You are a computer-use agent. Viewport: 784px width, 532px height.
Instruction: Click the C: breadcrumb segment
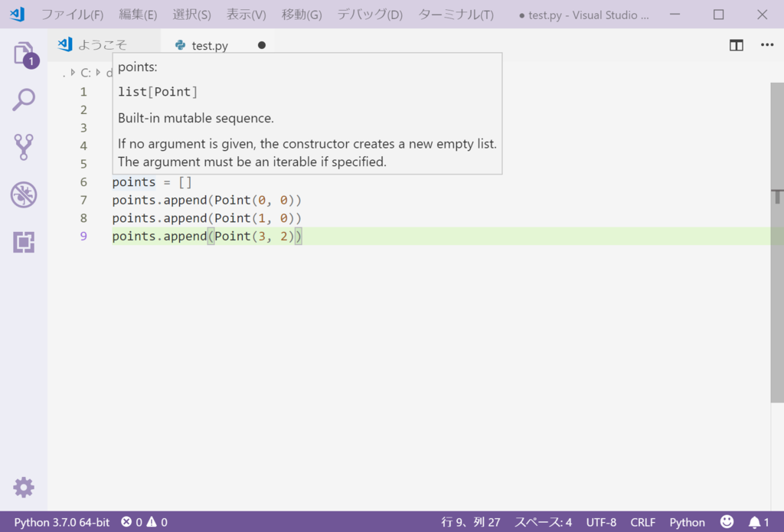tap(86, 73)
